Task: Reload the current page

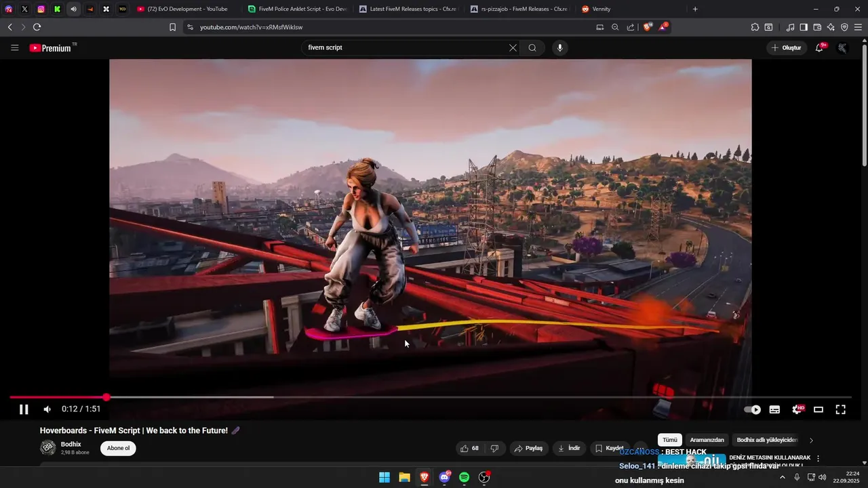Action: tap(37, 27)
